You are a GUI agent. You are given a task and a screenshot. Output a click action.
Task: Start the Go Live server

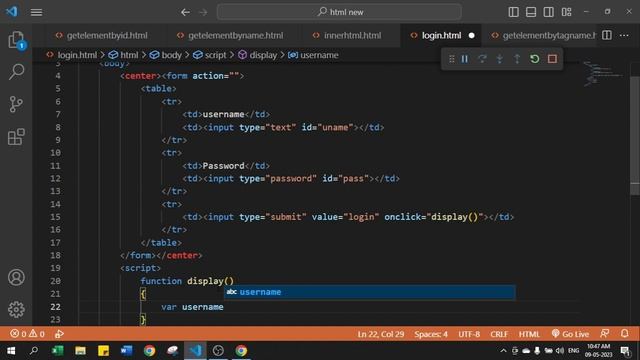(x=570, y=334)
